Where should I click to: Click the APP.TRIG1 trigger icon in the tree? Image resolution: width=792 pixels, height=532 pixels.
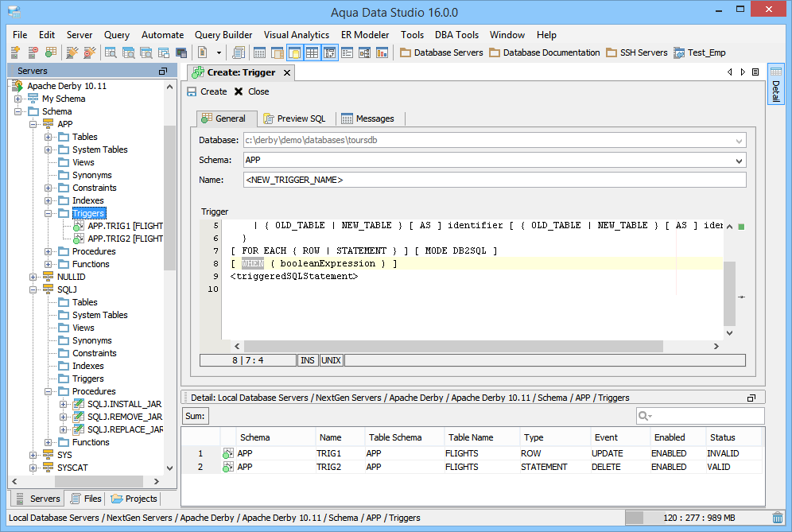point(78,226)
